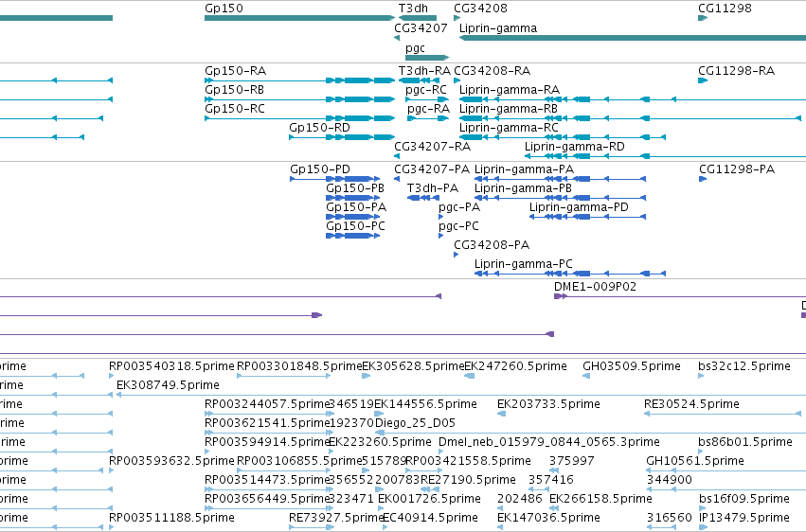Select transcript pgc-RC
The image size is (806, 532).
pos(427,99)
